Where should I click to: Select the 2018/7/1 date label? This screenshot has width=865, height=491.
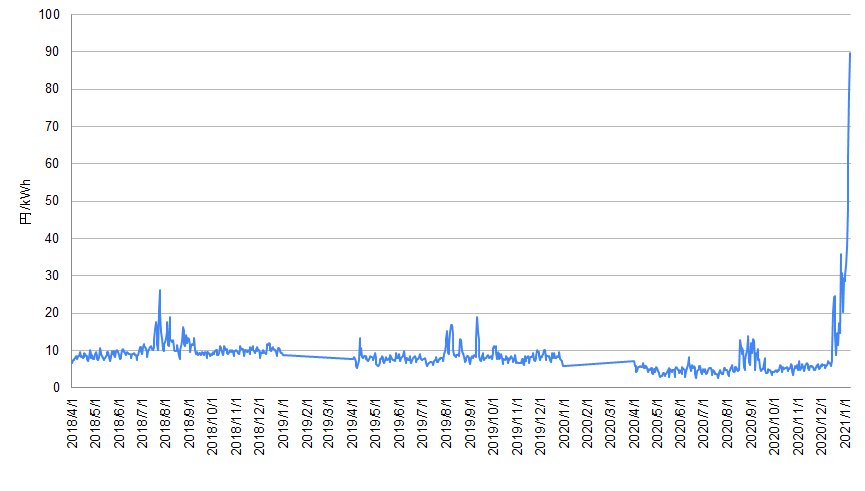point(142,423)
